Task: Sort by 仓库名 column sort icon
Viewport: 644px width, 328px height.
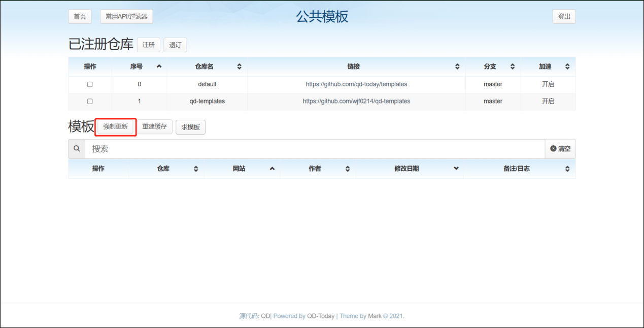Action: click(x=239, y=67)
